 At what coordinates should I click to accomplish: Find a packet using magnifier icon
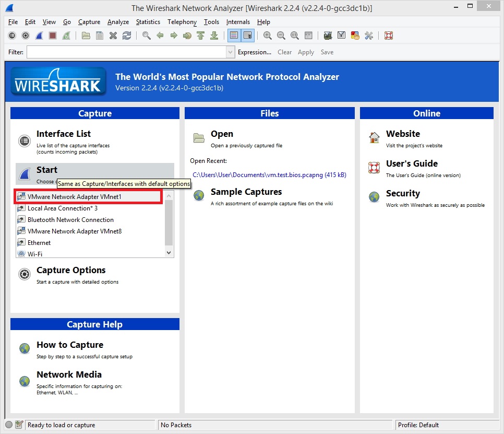146,36
